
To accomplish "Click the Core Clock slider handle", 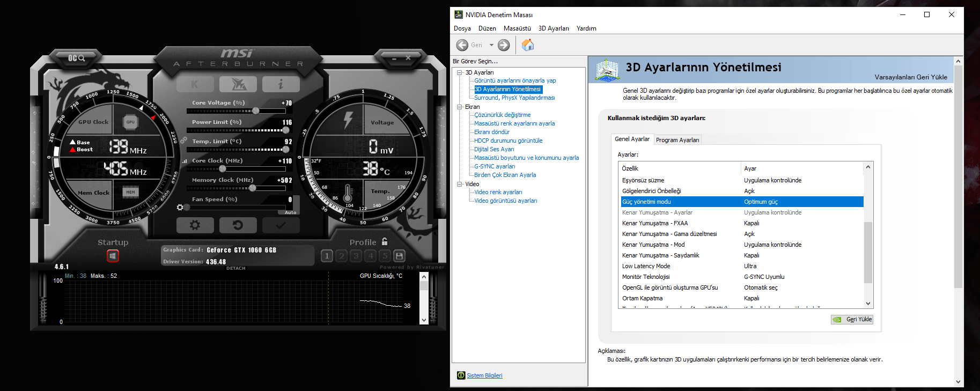I will click(x=223, y=168).
